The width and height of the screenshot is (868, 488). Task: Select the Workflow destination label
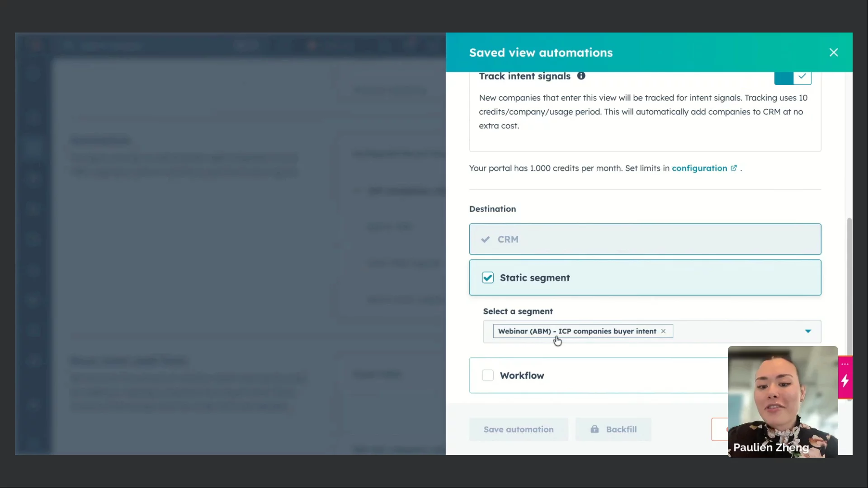pos(522,375)
